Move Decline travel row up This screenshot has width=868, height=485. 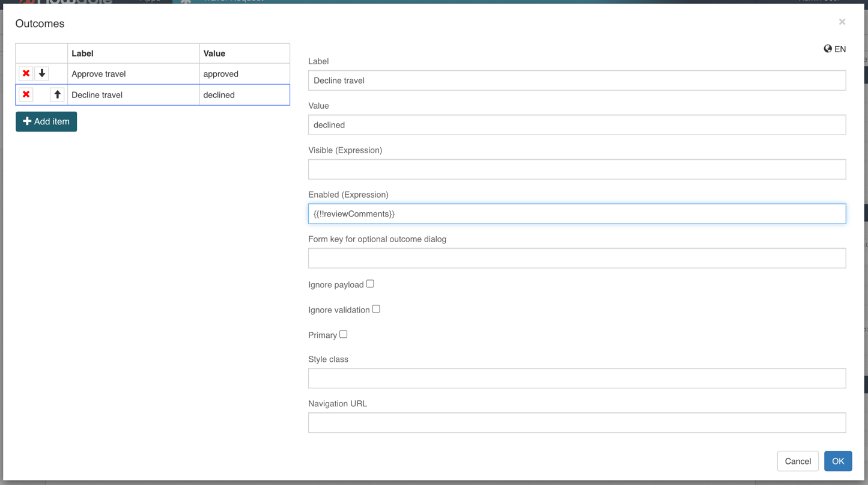[x=57, y=94]
